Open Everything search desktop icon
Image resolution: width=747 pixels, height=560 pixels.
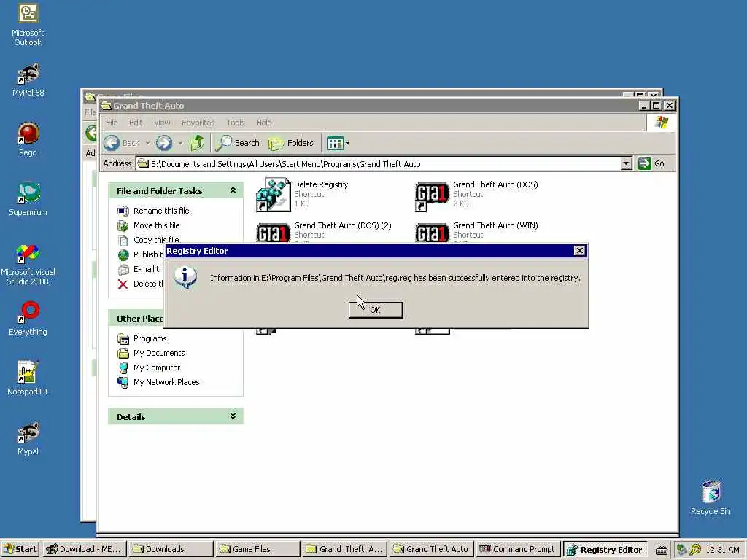(x=28, y=319)
